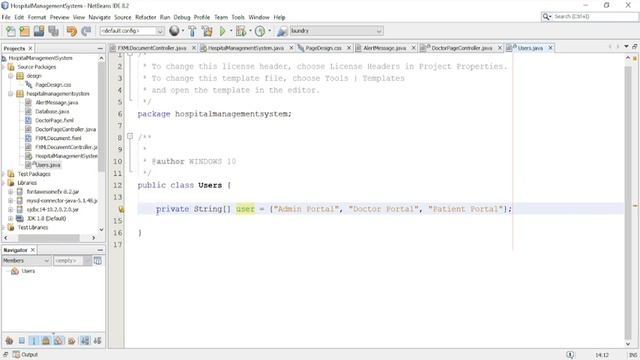640x360 pixels.
Task: Click the Navigator filter panel icon
Action: point(98,260)
